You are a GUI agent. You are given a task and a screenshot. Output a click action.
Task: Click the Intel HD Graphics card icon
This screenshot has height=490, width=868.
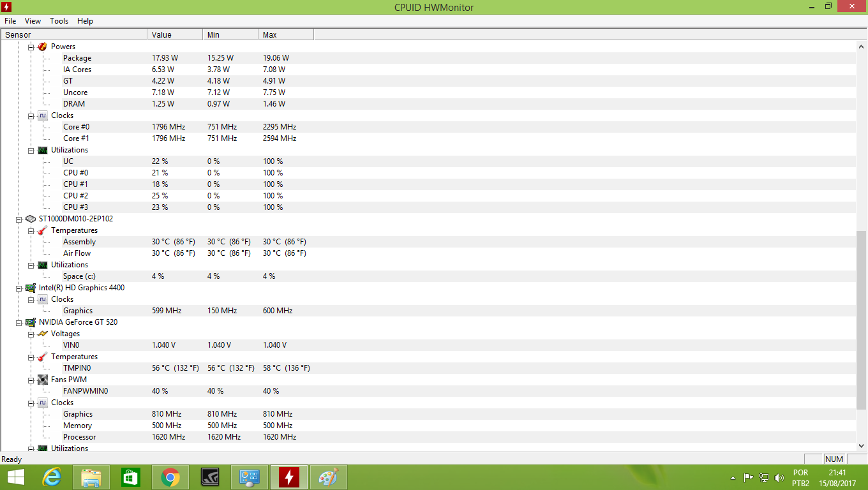pyautogui.click(x=30, y=288)
